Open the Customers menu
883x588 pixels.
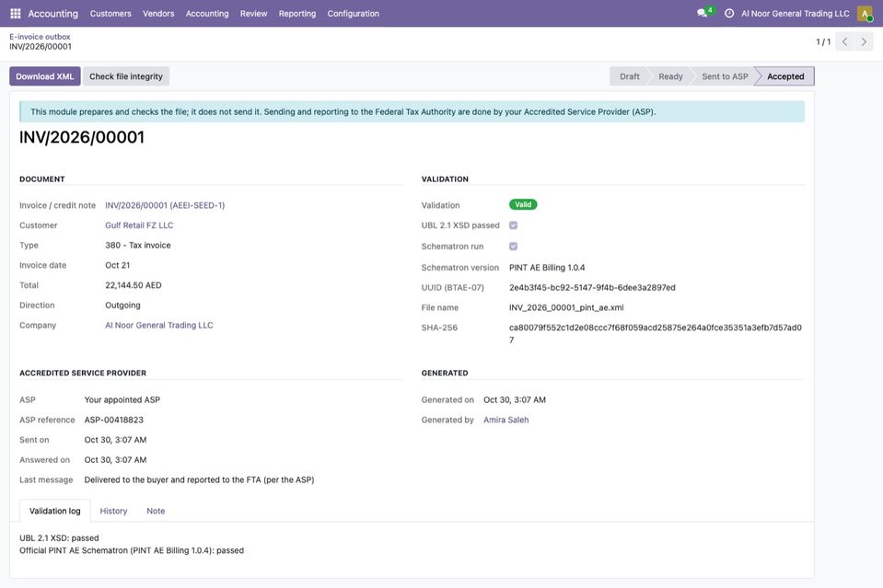(x=110, y=14)
